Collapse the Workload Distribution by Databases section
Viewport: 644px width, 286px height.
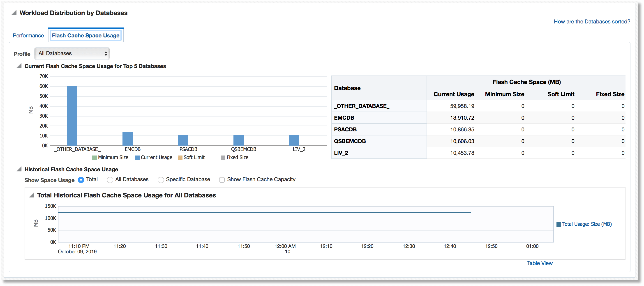point(14,12)
